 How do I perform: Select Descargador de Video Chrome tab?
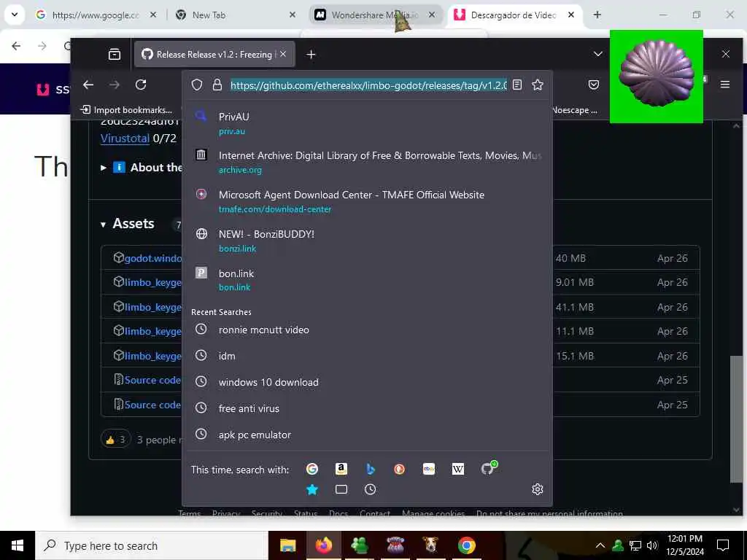click(x=514, y=15)
